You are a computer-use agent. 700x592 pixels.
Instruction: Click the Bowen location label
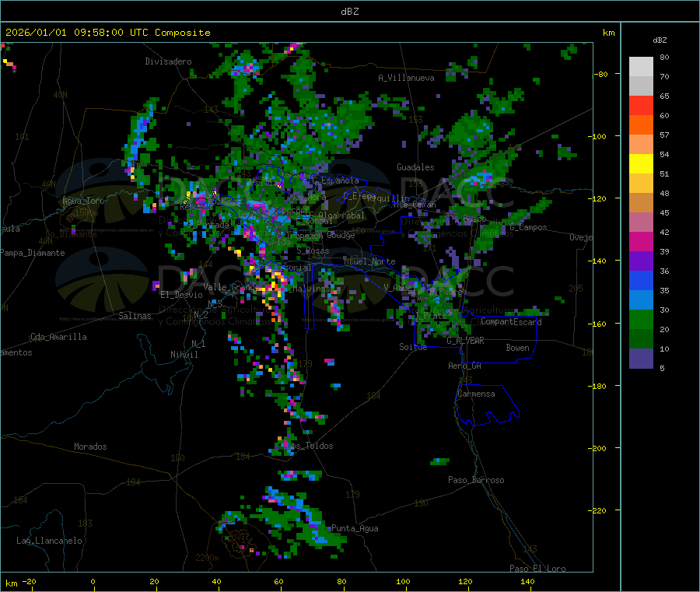(x=517, y=348)
